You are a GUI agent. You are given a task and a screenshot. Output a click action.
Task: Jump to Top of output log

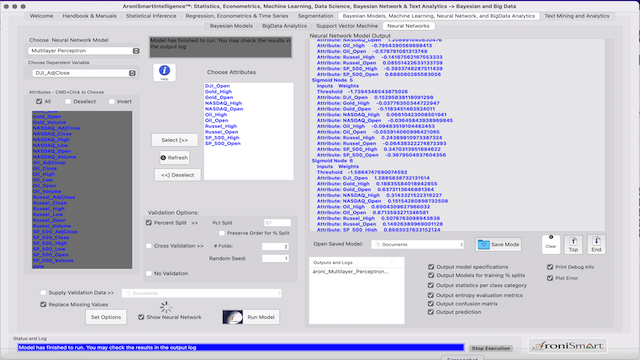click(x=573, y=244)
